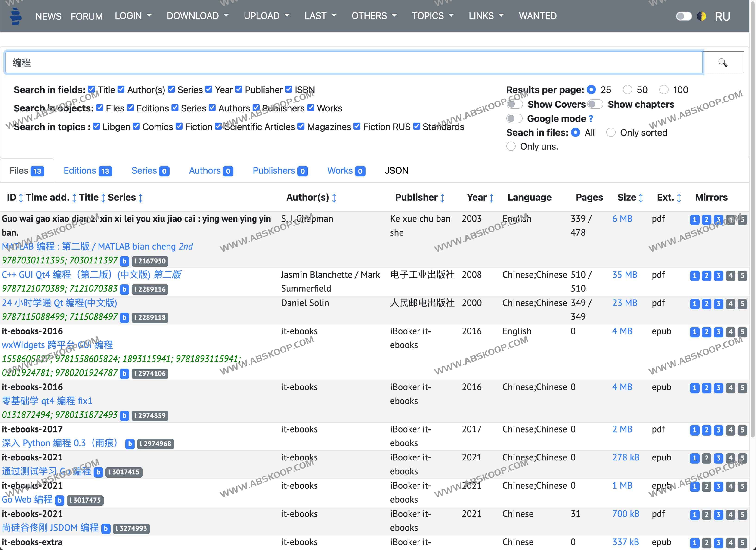Sort by Year using arrow icon
This screenshot has height=550, width=756.
(x=491, y=198)
